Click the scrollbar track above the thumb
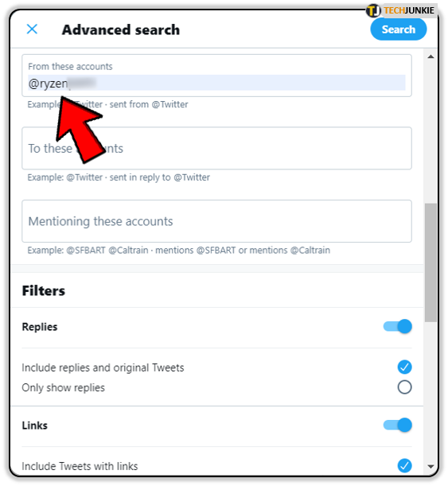This screenshot has height=486, width=448. (430, 132)
